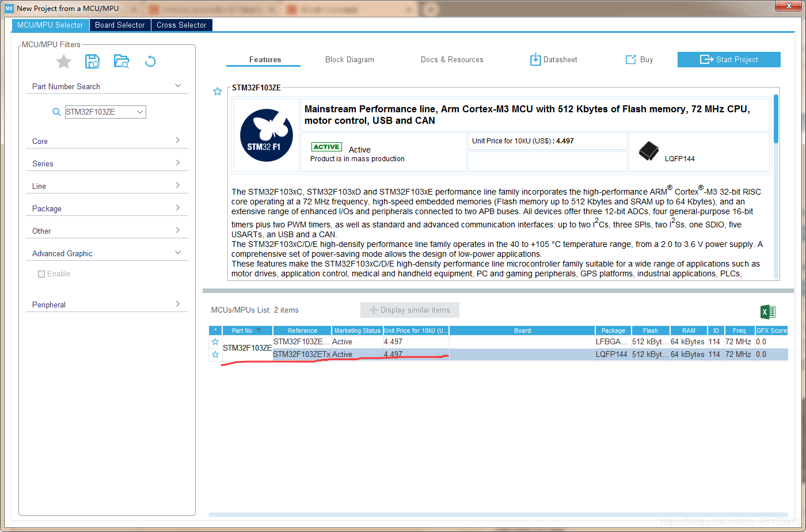
Task: Open the load saved search folder icon
Action: click(x=121, y=62)
